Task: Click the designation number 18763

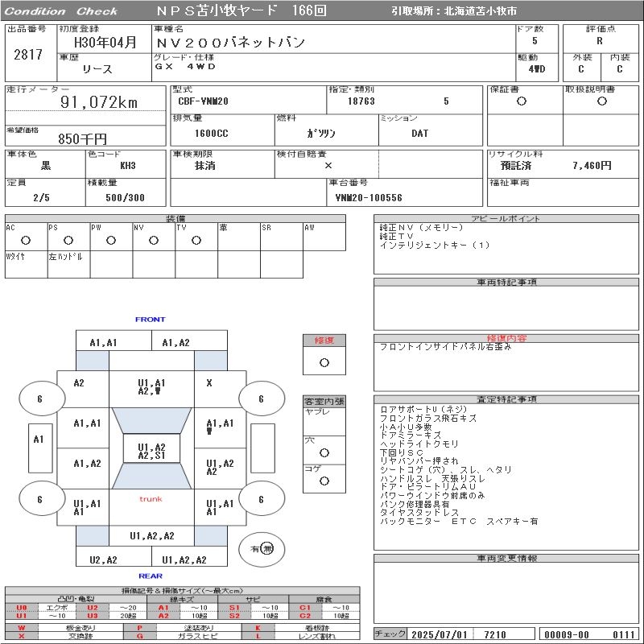Action: click(361, 101)
